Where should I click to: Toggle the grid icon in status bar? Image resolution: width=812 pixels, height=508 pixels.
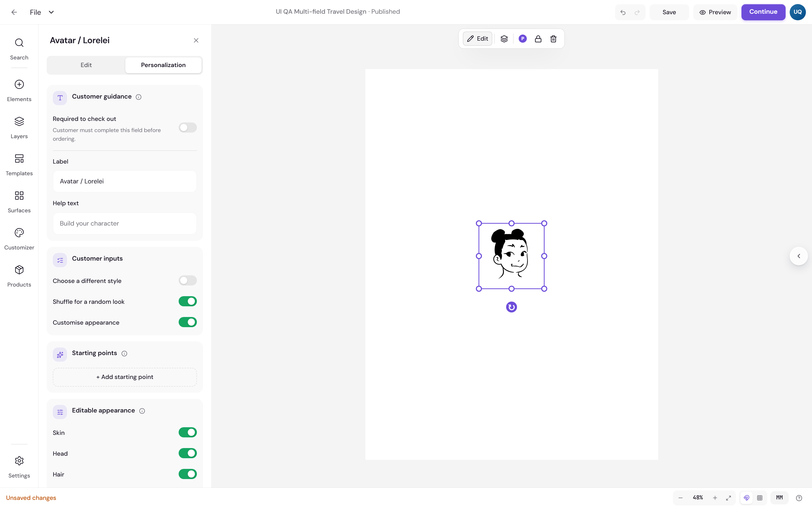(760, 498)
